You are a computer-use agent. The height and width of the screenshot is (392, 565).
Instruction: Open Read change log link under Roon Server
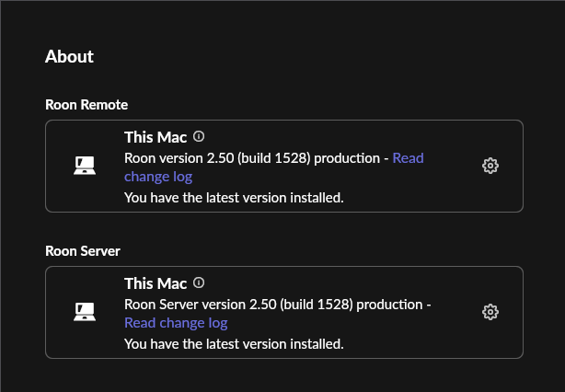click(176, 323)
